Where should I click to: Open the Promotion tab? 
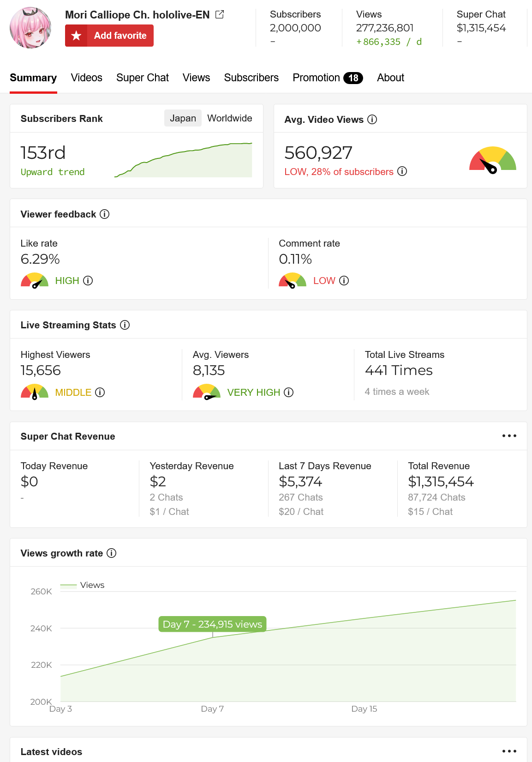[x=328, y=78]
